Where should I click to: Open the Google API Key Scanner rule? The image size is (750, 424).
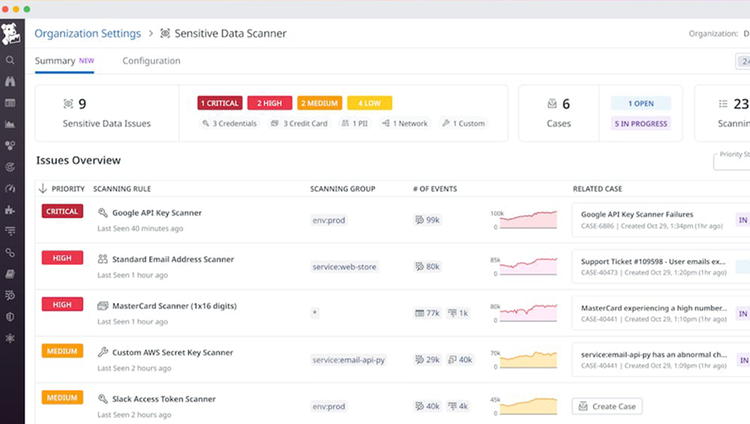[157, 212]
